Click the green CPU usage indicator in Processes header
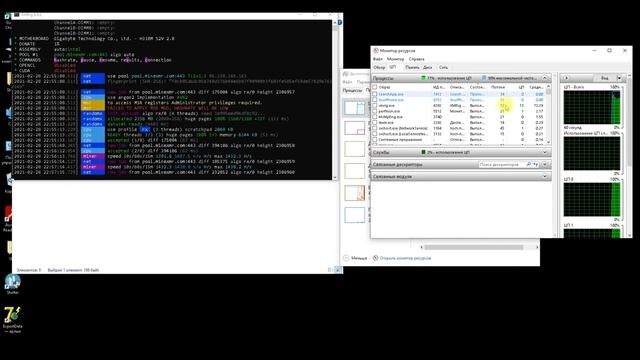The image size is (640, 360). point(423,78)
